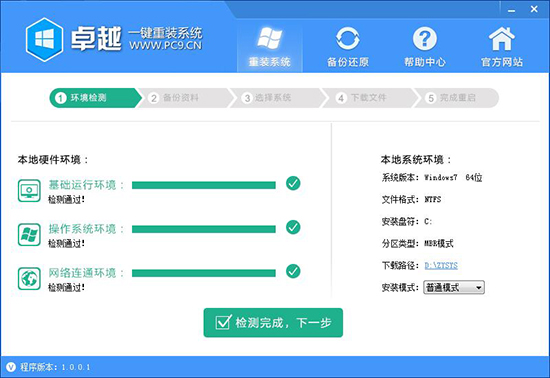Click the 基础运行环境 label
The height and width of the screenshot is (378, 550).
tap(86, 185)
